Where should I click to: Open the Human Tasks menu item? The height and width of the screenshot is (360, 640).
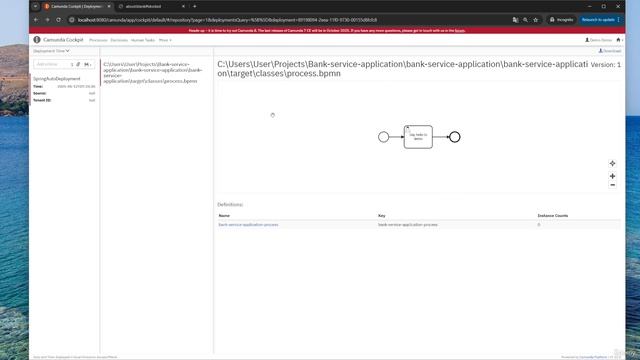(x=143, y=40)
